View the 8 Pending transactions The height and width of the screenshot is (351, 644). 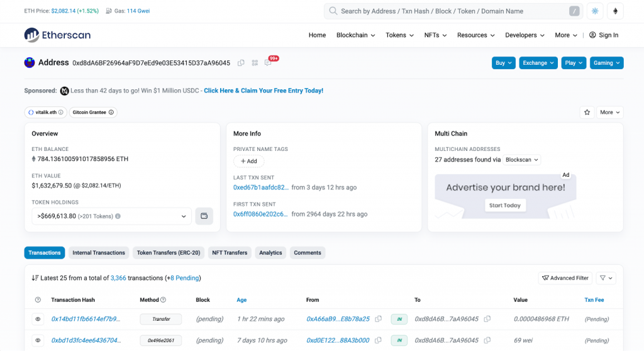[185, 278]
